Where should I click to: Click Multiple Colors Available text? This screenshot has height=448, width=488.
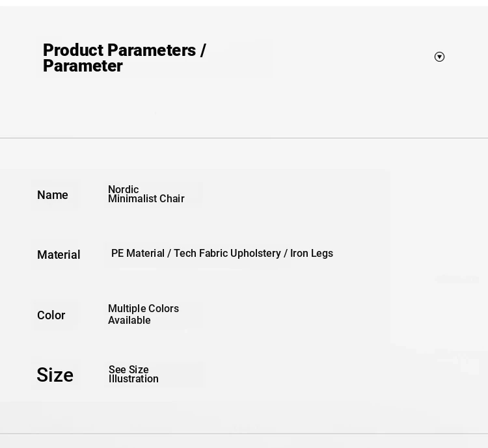point(144,314)
